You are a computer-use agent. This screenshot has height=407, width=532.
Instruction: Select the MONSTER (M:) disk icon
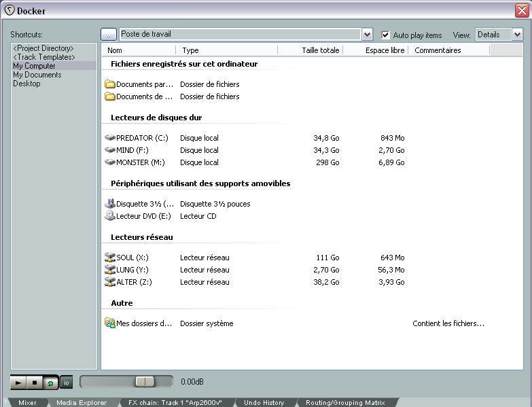pyautogui.click(x=110, y=162)
